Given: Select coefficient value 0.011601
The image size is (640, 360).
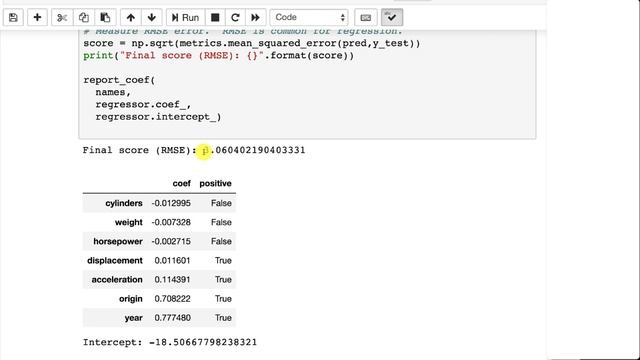Looking at the screenshot, I should 172,261.
